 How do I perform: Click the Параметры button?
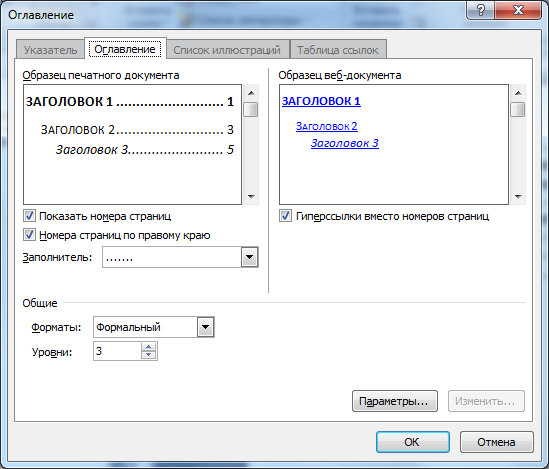(x=395, y=401)
